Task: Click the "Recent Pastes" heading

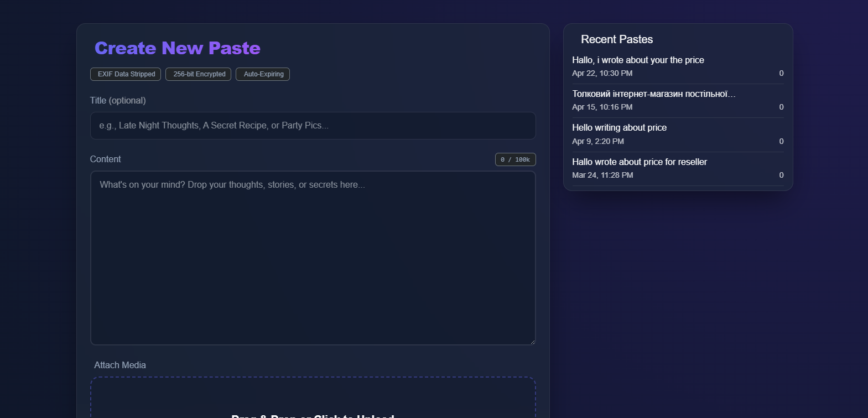Action: (617, 39)
